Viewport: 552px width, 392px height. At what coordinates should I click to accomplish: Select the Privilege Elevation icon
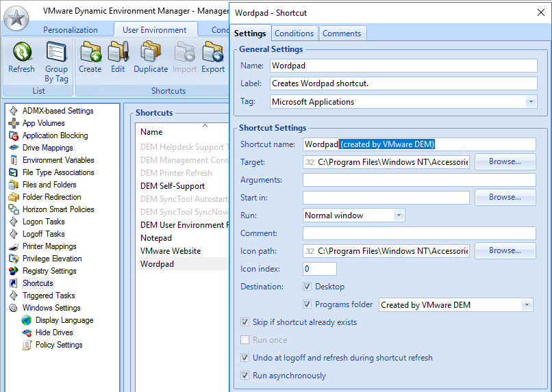14,259
